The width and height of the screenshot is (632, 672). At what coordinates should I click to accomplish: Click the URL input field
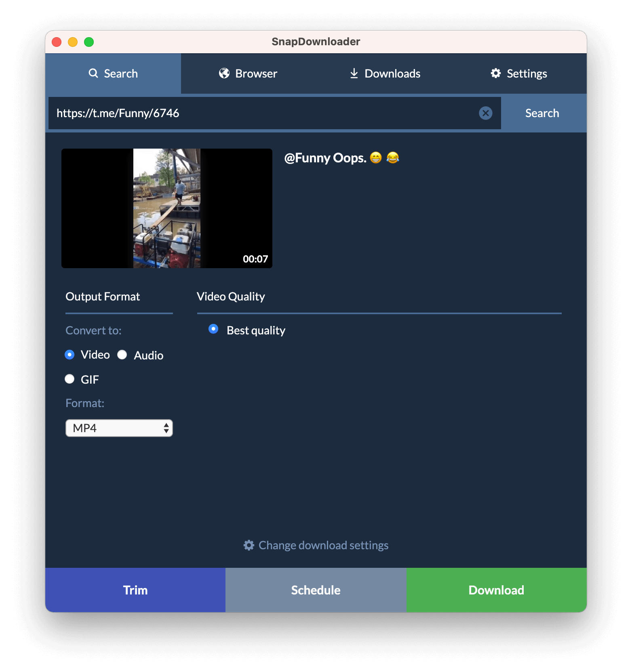point(275,113)
